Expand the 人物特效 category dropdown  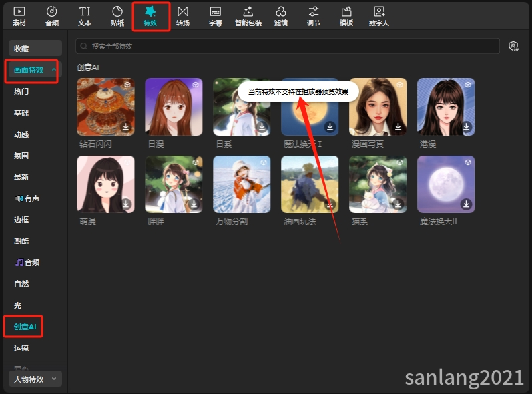[x=53, y=379]
